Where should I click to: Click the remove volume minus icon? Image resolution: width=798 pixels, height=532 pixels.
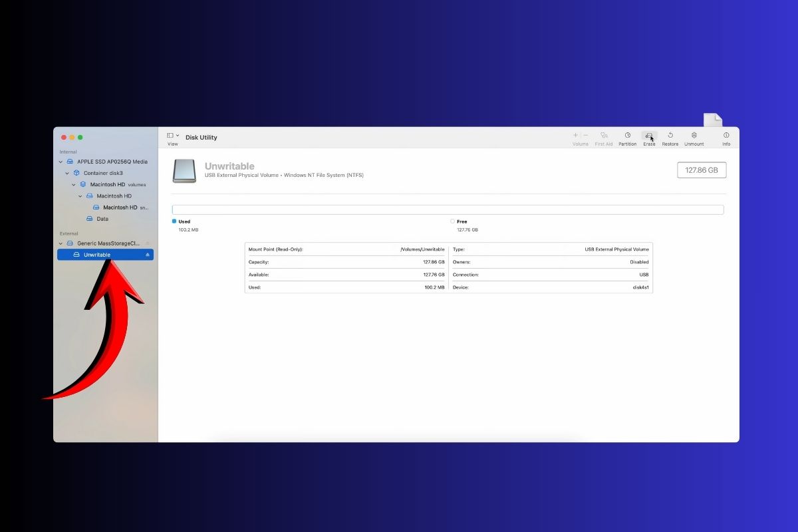(x=585, y=135)
